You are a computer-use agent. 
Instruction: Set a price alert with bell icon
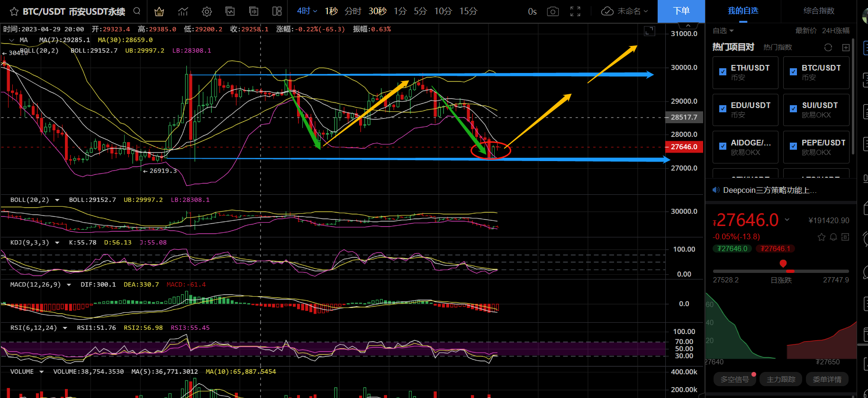[x=833, y=237]
